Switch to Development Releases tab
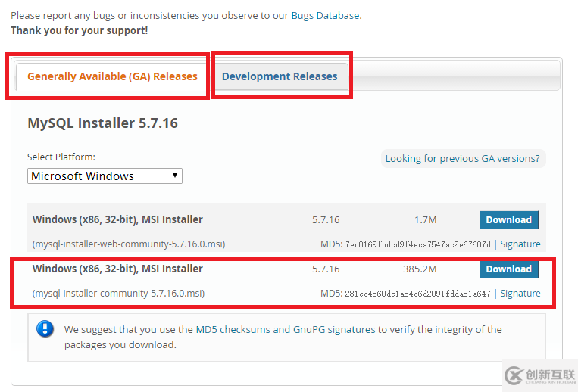Viewport: 578px width, 392px height. point(280,76)
